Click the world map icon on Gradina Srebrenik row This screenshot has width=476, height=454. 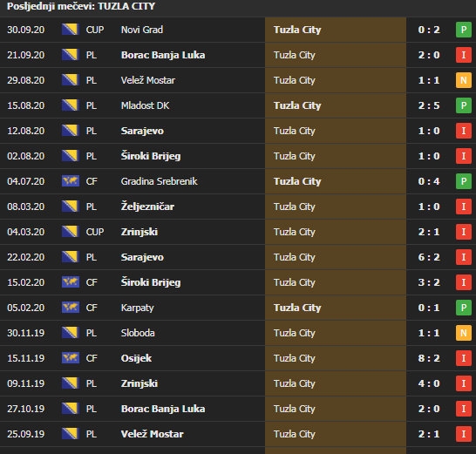click(71, 181)
